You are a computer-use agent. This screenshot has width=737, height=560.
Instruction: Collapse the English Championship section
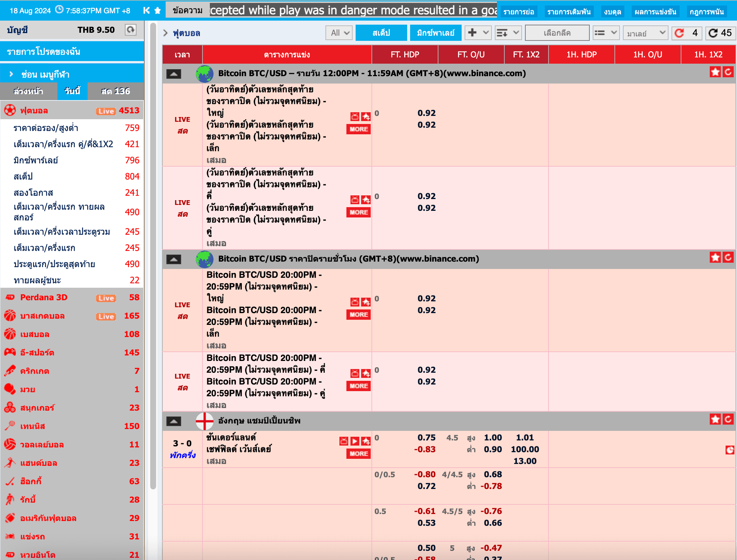(174, 421)
